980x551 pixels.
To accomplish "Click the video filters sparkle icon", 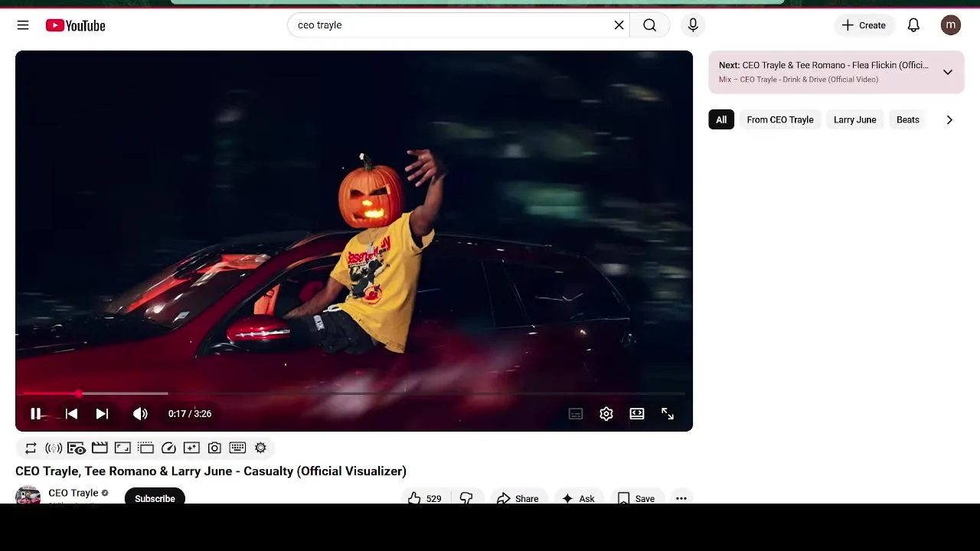I will point(191,448).
